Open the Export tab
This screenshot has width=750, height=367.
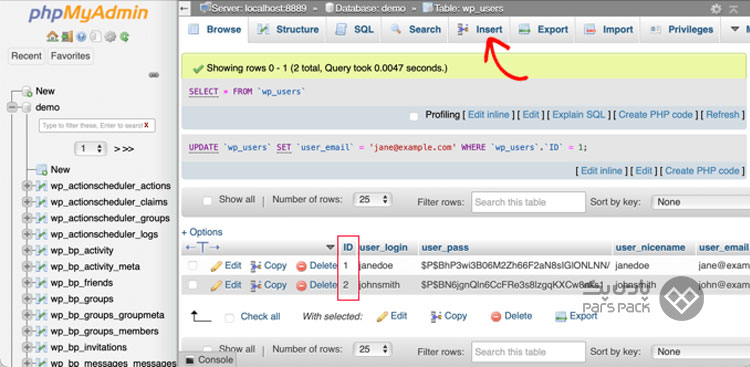[543, 30]
